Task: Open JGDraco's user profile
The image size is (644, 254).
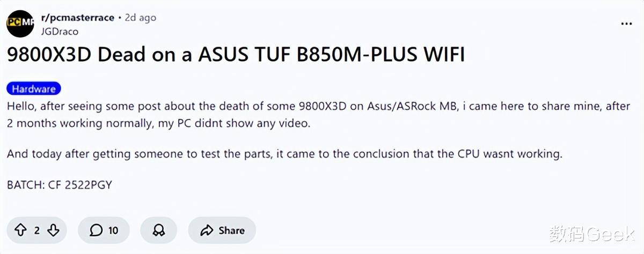Action: (x=60, y=32)
